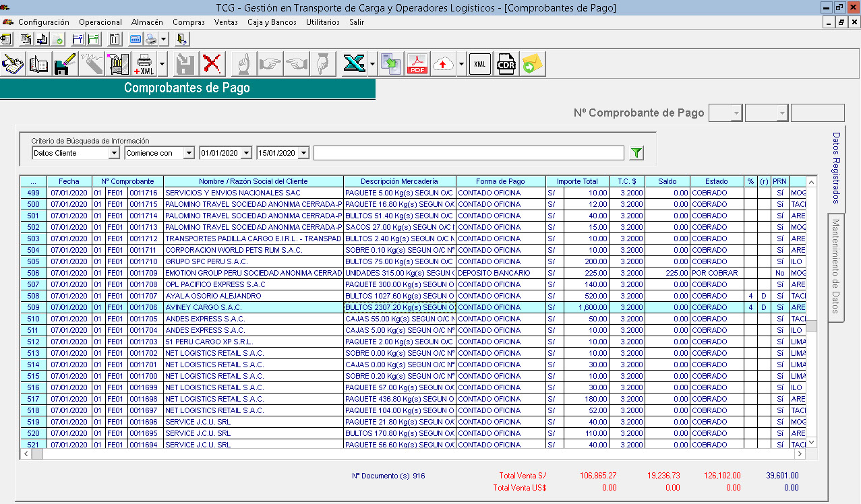This screenshot has height=504, width=861.
Task: Click the print XML printer icon
Action: [x=144, y=64]
